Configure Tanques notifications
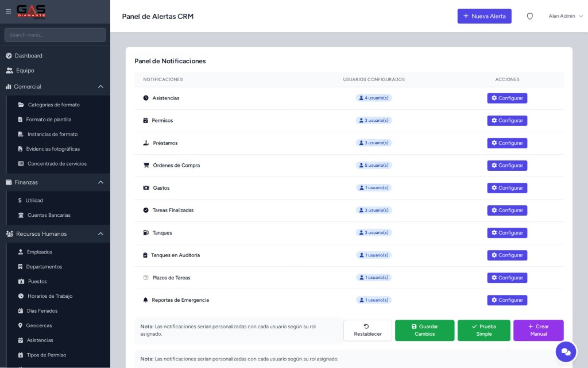Screen dimensions: 588x368 (507, 233)
